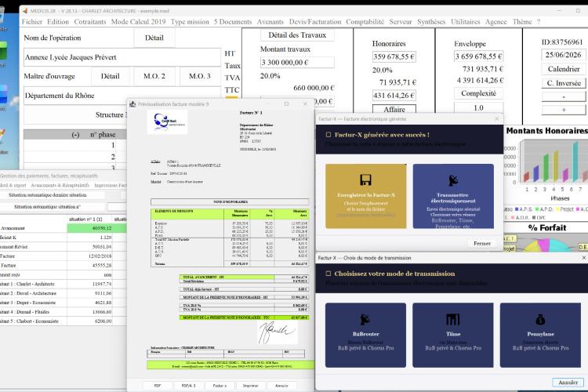Open the Cotraitants menu

90,22
